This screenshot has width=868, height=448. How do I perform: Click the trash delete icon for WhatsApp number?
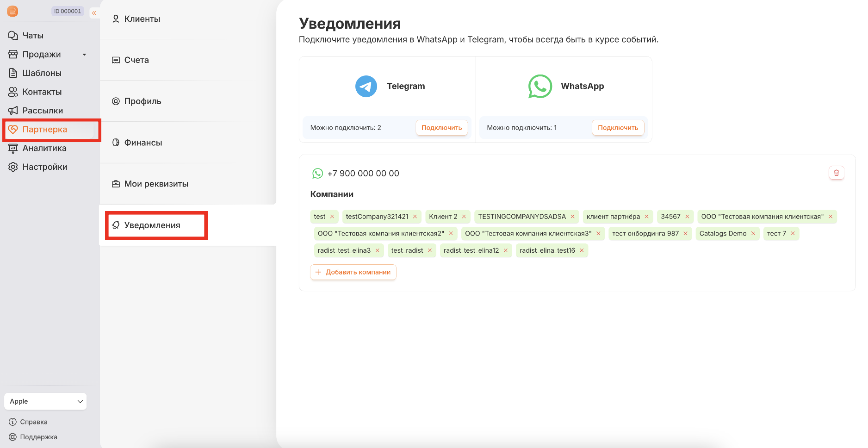pos(836,173)
